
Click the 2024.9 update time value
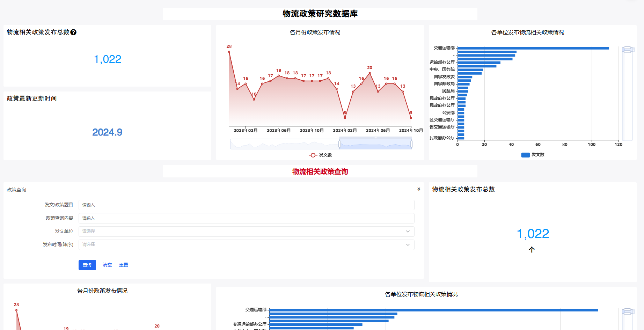pyautogui.click(x=107, y=132)
